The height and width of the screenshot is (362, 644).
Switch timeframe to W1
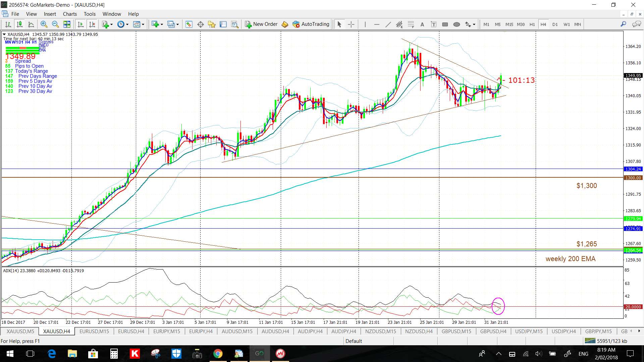click(567, 24)
